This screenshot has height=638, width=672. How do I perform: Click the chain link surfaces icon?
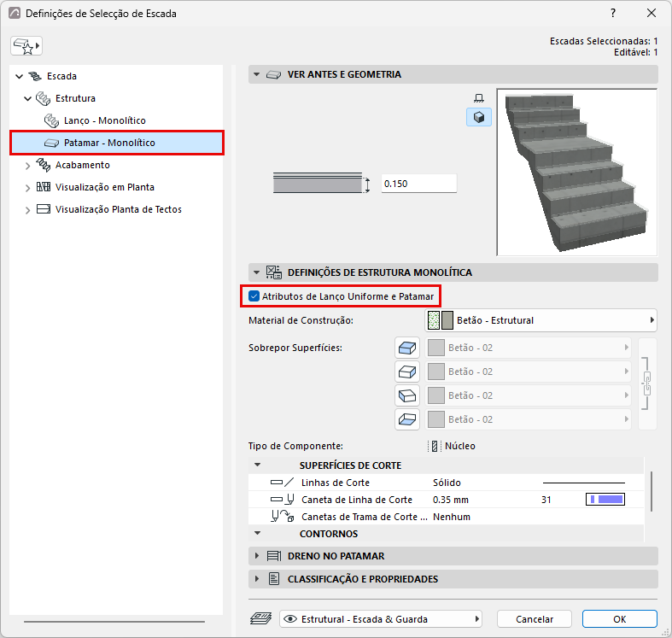647,383
